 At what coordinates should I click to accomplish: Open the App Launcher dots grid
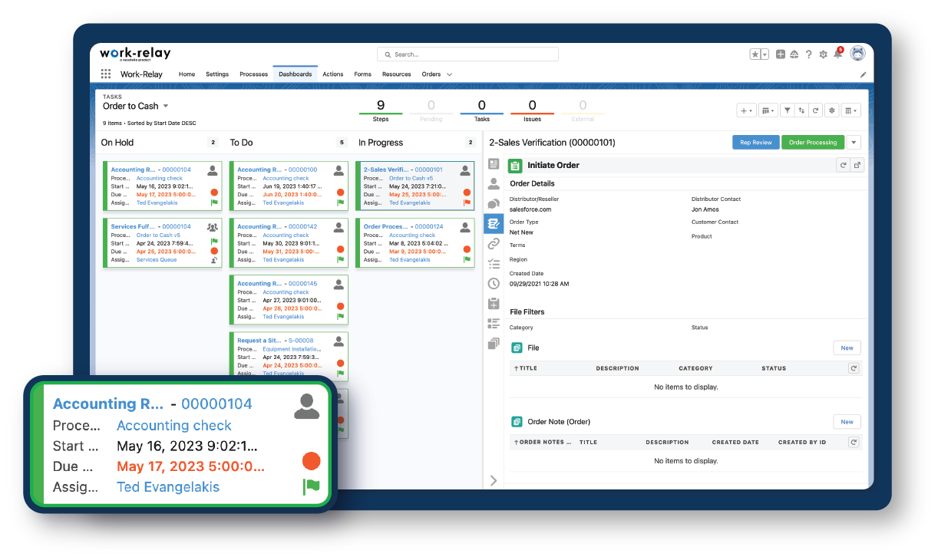(106, 74)
